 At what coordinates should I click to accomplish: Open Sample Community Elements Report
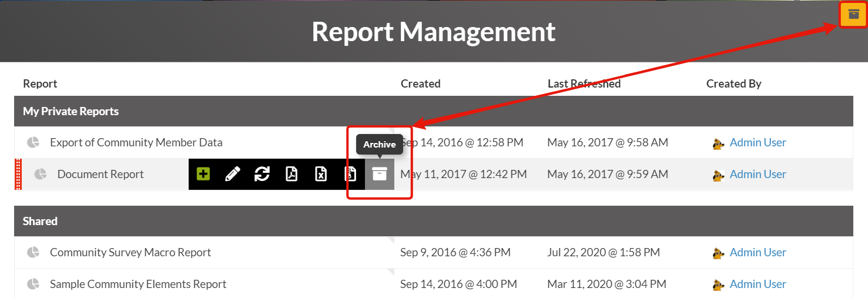(138, 284)
